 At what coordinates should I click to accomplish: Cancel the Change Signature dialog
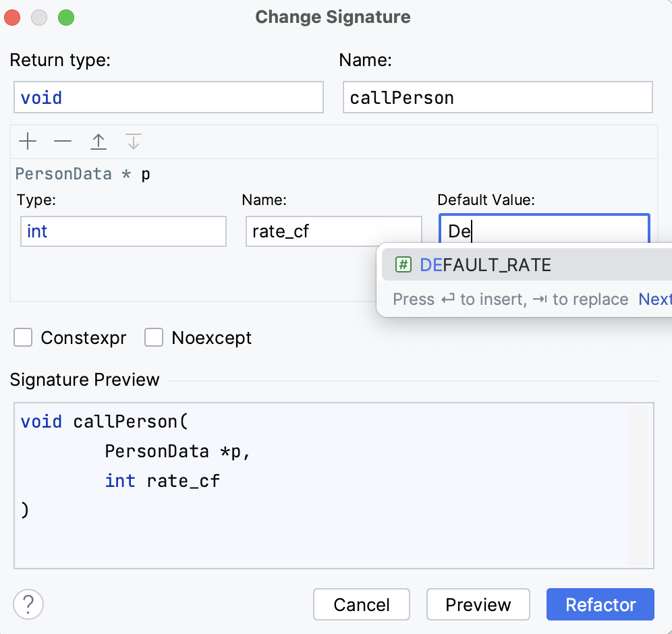361,604
